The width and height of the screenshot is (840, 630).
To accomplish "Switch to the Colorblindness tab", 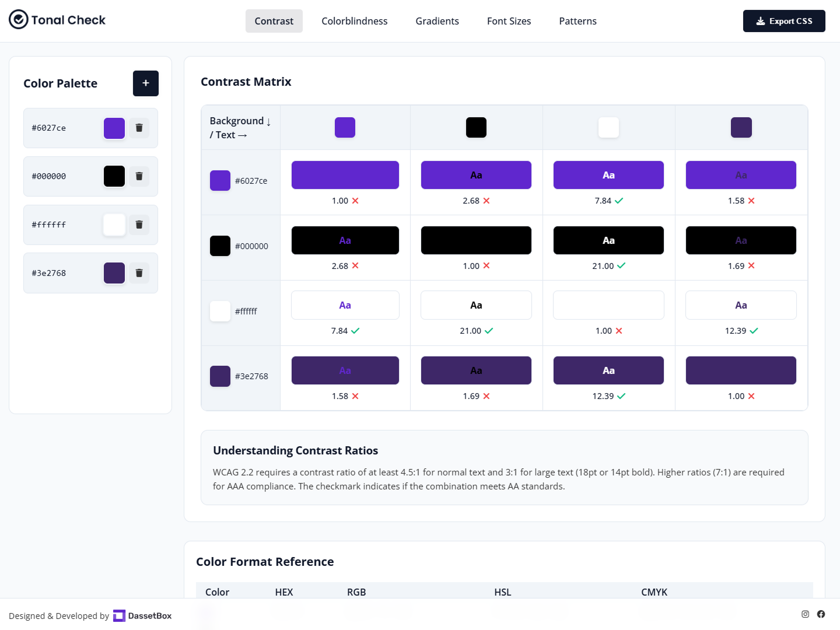I will click(x=354, y=21).
